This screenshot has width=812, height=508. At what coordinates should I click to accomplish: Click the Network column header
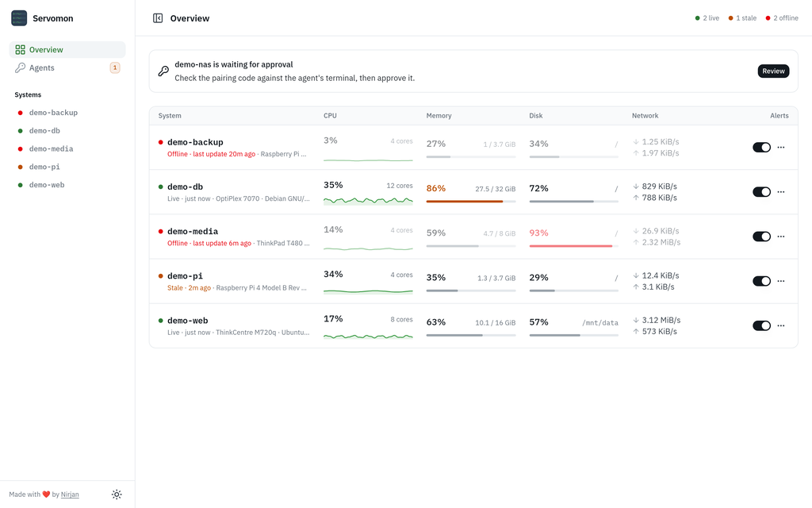coord(645,116)
